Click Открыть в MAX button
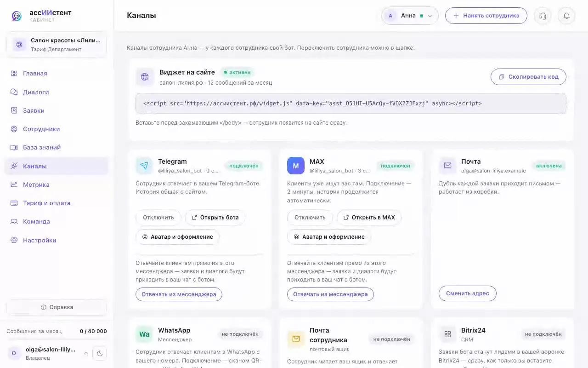This screenshot has width=588, height=368. 369,218
